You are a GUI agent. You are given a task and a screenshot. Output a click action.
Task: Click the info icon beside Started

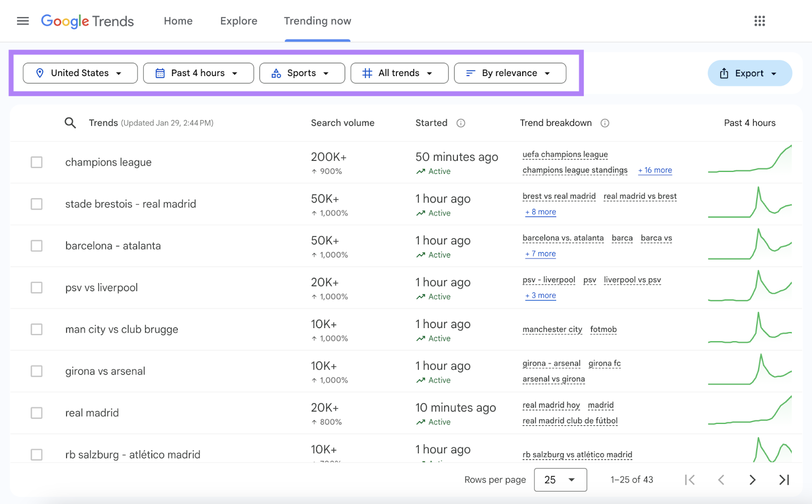(x=461, y=123)
